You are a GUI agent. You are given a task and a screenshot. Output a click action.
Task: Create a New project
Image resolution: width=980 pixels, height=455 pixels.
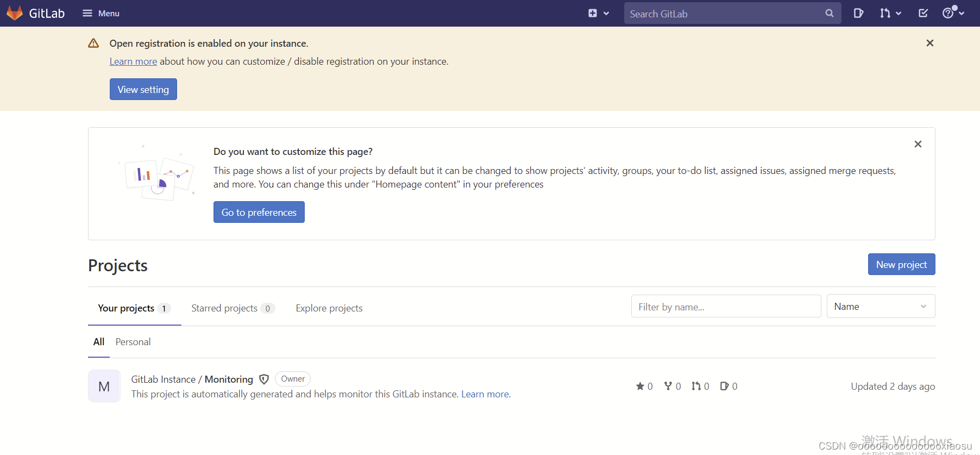901,264
